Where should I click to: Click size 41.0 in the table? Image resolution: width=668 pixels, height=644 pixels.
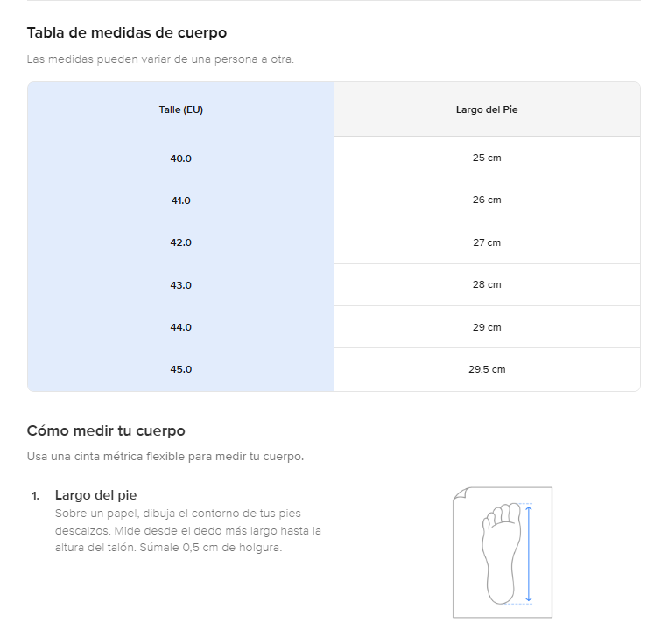pos(180,200)
